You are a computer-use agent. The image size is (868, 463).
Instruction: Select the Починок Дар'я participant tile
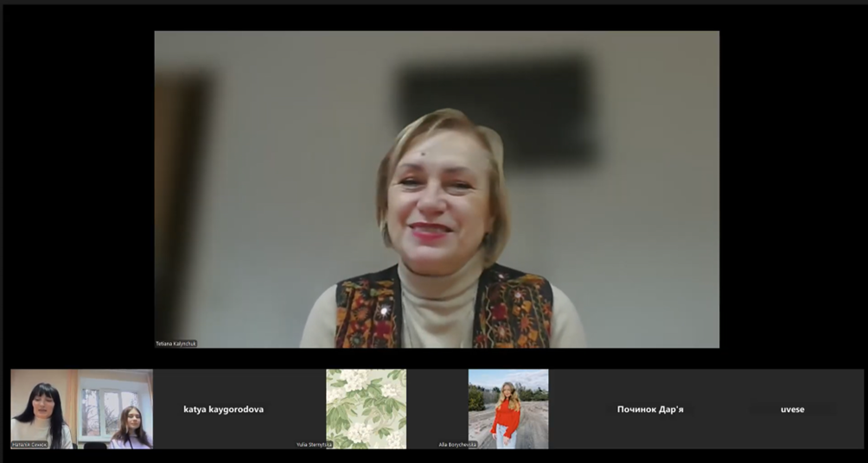pos(650,409)
